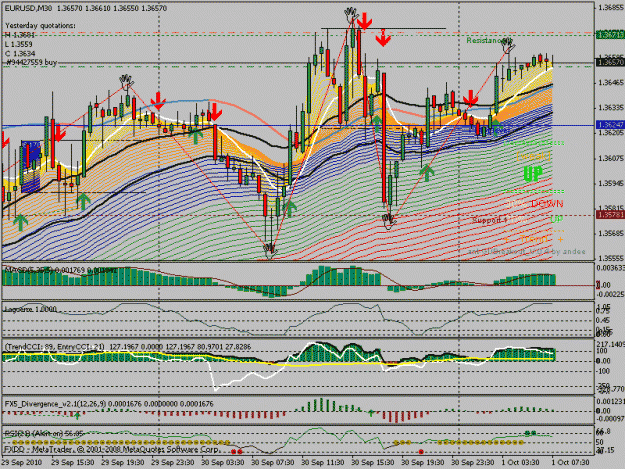Select the 1.36465 price scale value
The image size is (625, 469).
tap(611, 82)
